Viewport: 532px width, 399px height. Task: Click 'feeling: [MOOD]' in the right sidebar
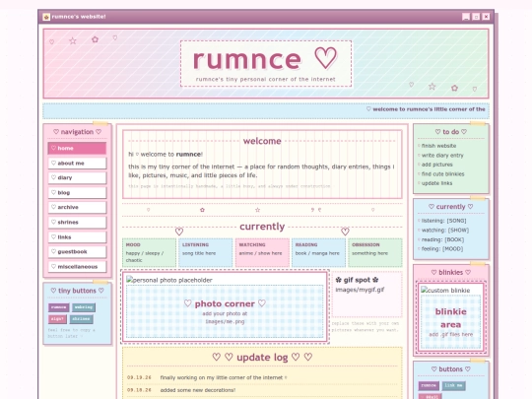[x=442, y=249]
